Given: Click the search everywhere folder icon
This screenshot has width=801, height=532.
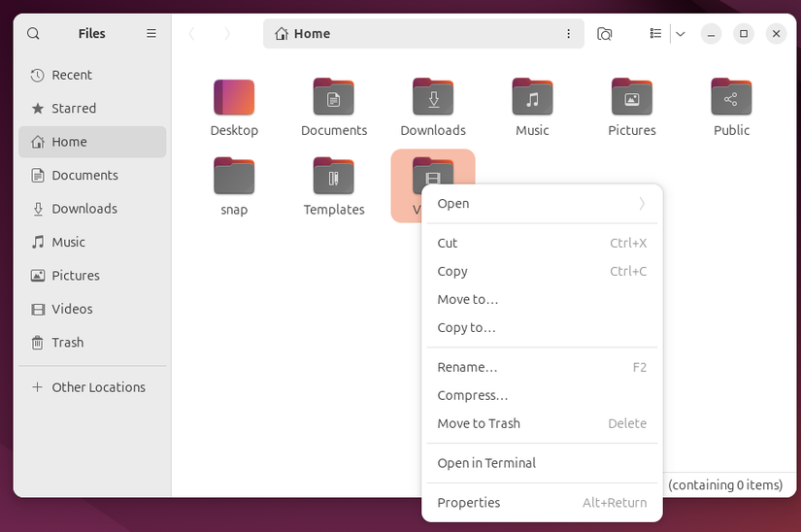Looking at the screenshot, I should 604,33.
